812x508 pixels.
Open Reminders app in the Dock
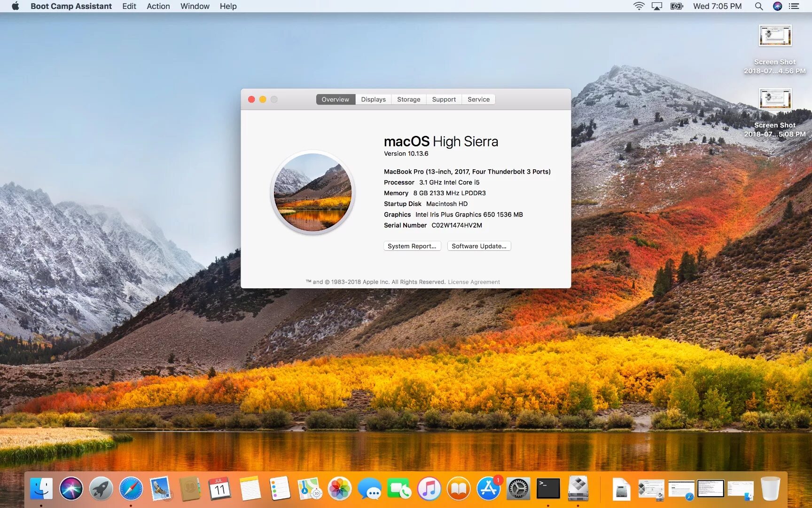pos(280,489)
